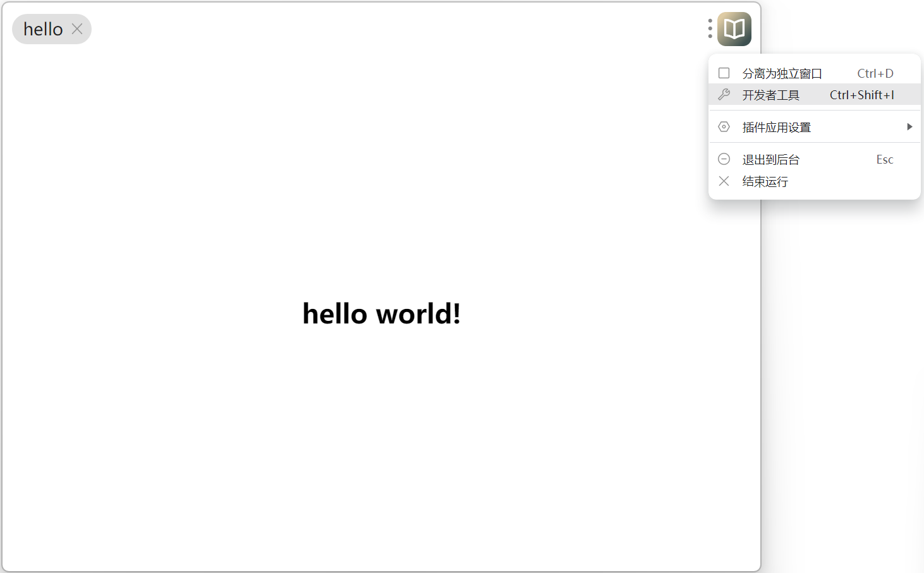924x573 pixels.
Task: Open the 插件应用设置 settings entry
Action: click(776, 126)
